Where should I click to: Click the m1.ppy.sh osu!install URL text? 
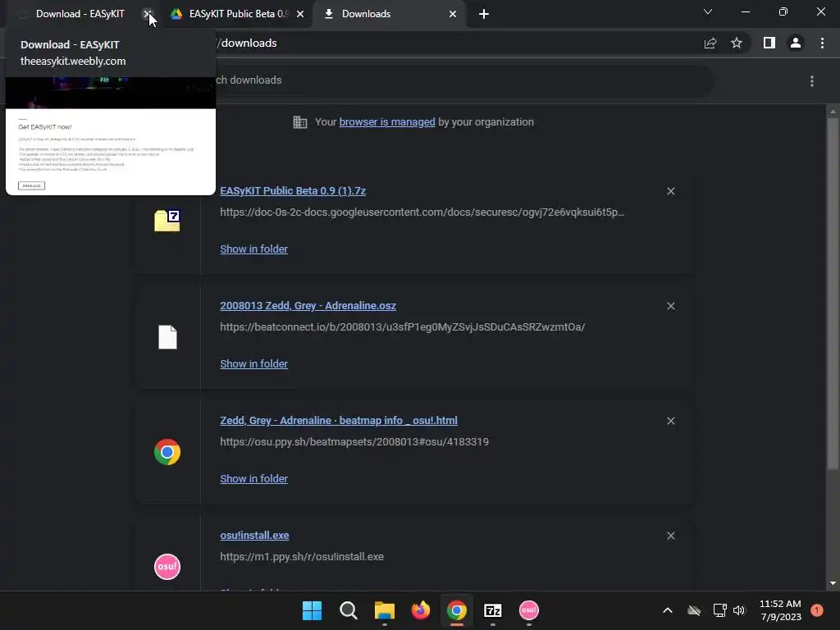tap(302, 557)
